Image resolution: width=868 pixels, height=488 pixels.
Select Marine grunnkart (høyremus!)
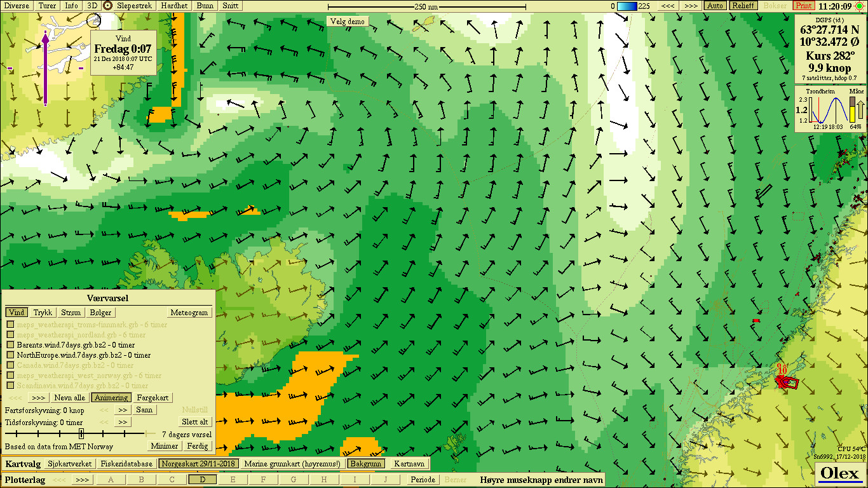click(292, 464)
